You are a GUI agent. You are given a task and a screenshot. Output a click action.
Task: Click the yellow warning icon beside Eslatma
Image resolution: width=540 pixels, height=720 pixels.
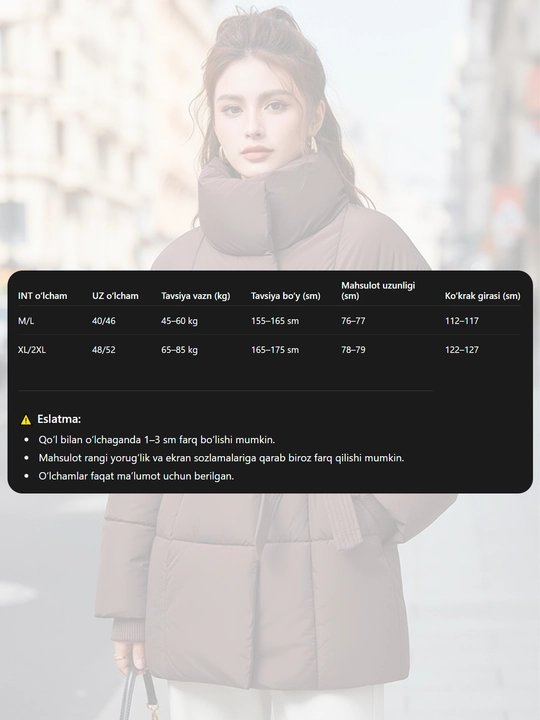26,419
